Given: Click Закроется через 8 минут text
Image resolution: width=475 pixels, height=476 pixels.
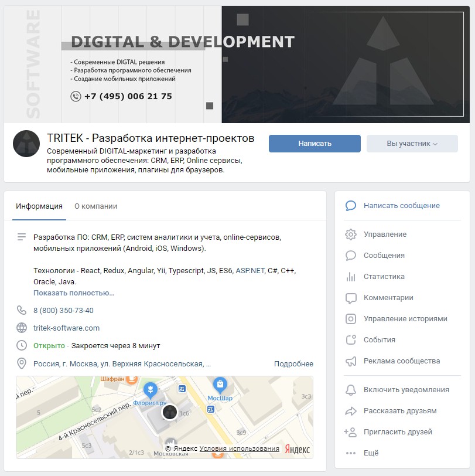Looking at the screenshot, I should point(115,346).
